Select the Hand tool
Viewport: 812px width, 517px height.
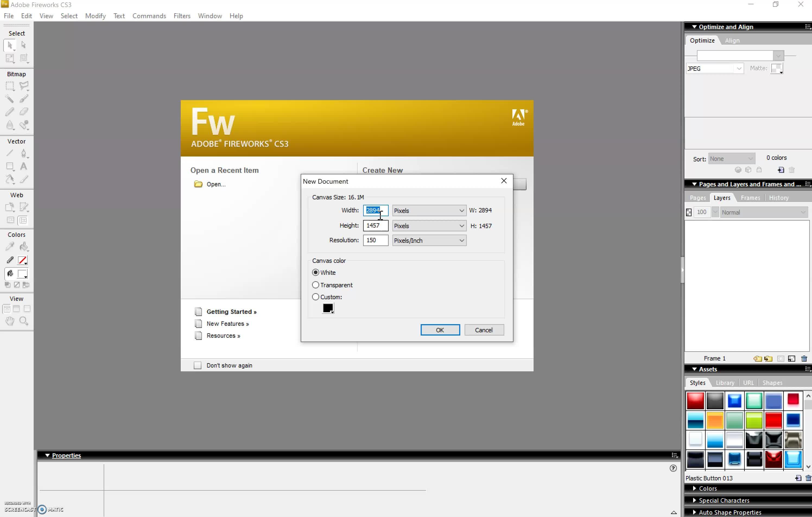[10, 321]
